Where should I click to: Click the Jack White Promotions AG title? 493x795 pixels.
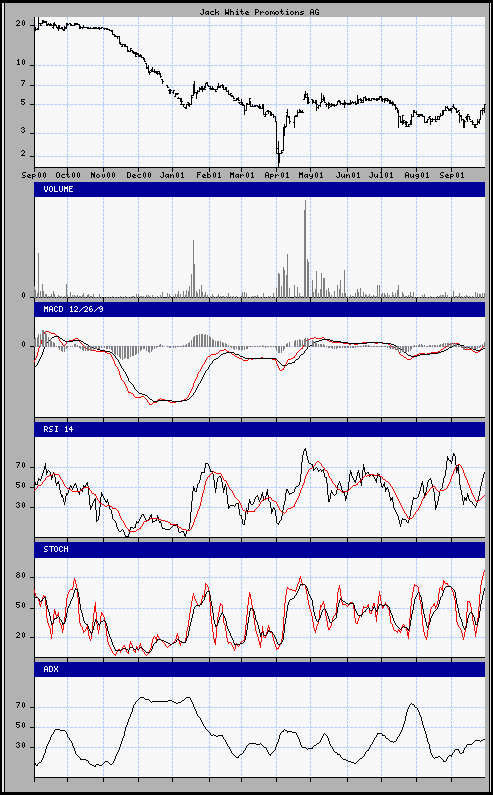[259, 12]
